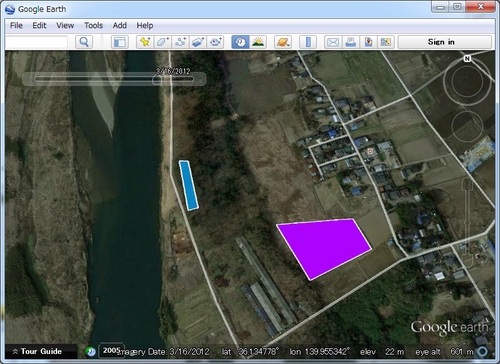The width and height of the screenshot is (500, 364).
Task: Expand the Tour Guide panel
Action: 38,351
